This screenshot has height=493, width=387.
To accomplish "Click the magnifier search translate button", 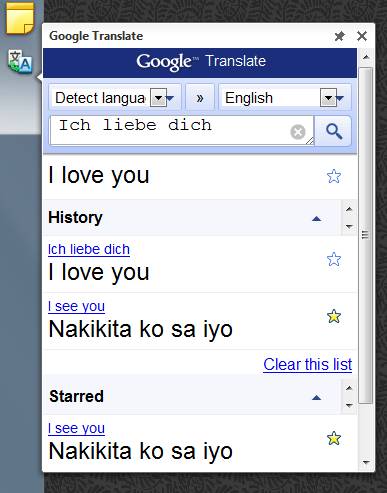I will click(333, 131).
